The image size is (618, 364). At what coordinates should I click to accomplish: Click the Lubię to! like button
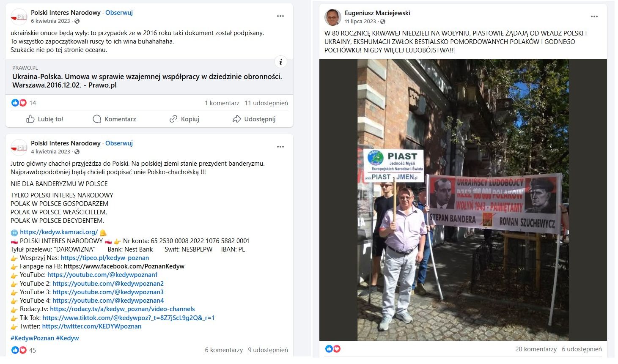pos(45,119)
